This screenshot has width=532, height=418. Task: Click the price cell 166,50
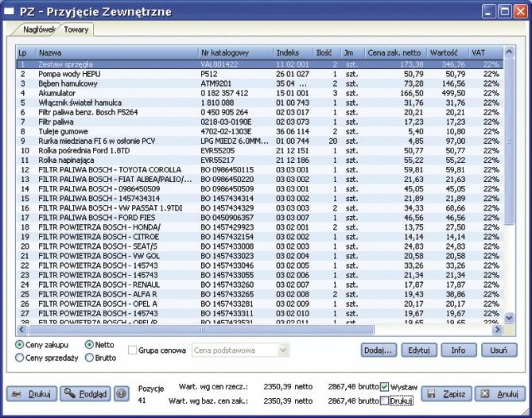[x=412, y=93]
